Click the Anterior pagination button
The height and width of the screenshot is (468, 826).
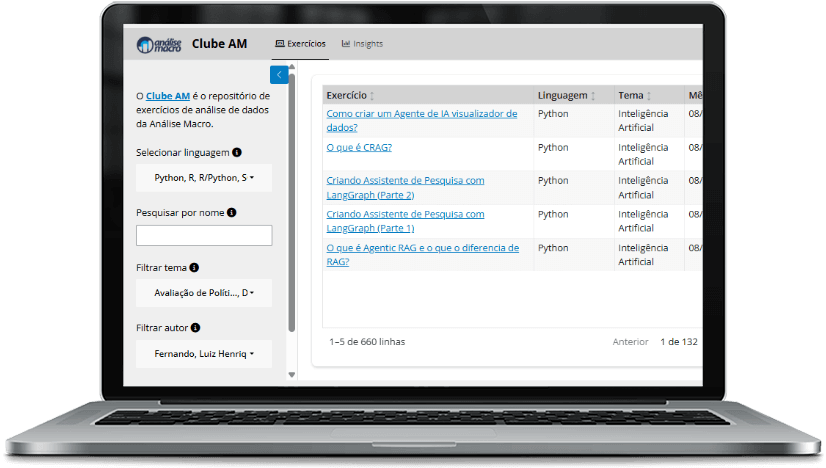click(630, 342)
